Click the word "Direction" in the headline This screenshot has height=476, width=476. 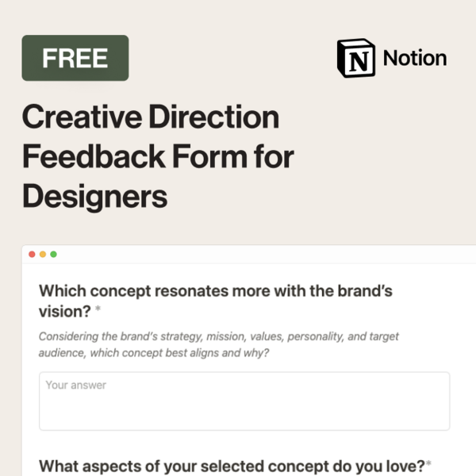pos(213,117)
